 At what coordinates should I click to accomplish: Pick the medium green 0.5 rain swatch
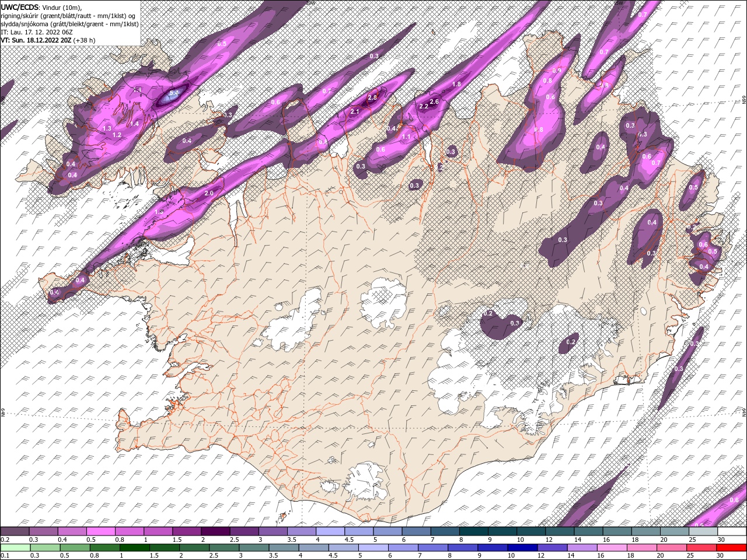75,548
